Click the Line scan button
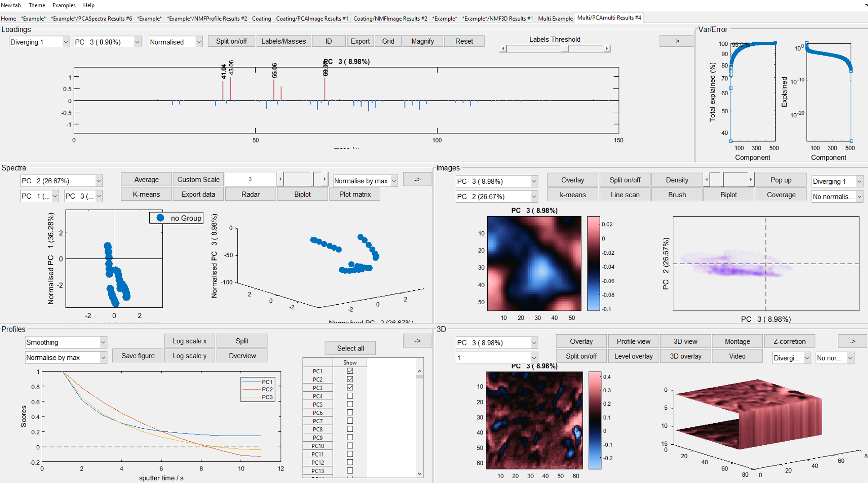Viewport: 868px width, 483px height. pos(624,195)
